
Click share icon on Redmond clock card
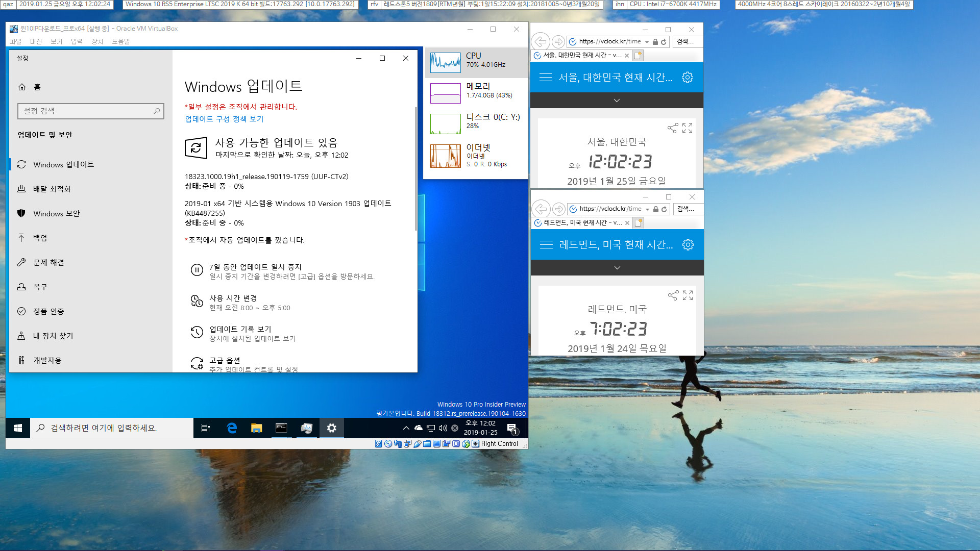(673, 295)
